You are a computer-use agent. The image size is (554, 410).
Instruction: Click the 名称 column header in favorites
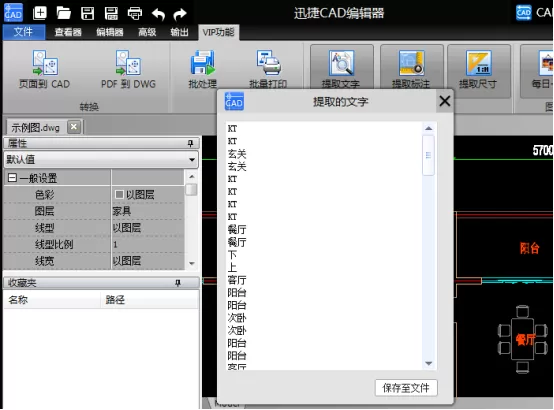52,300
